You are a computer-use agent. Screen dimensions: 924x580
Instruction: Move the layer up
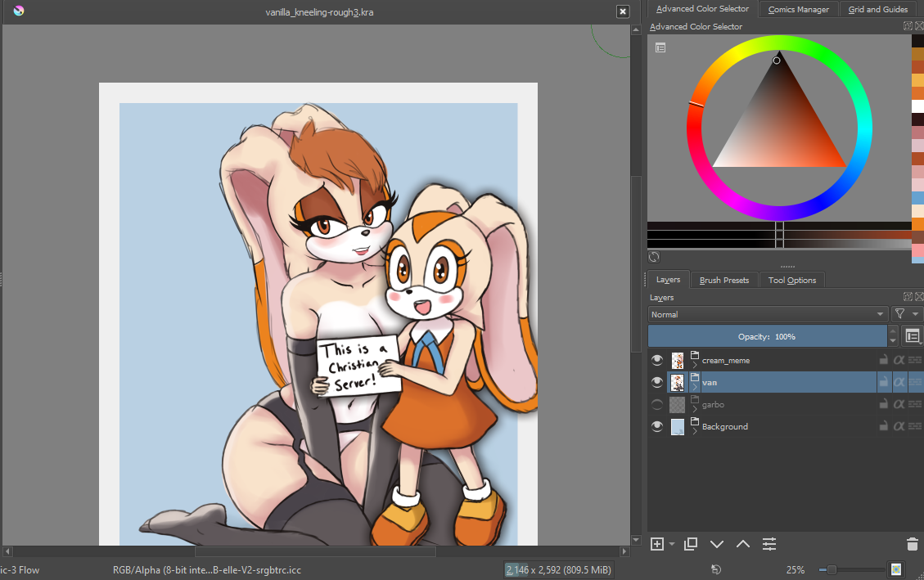click(743, 544)
